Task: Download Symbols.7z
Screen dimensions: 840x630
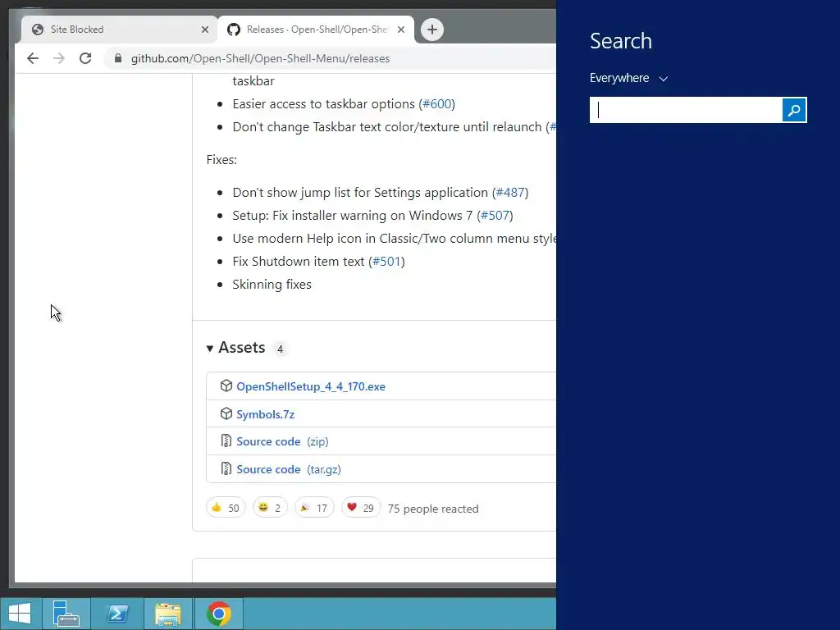Action: 265,414
